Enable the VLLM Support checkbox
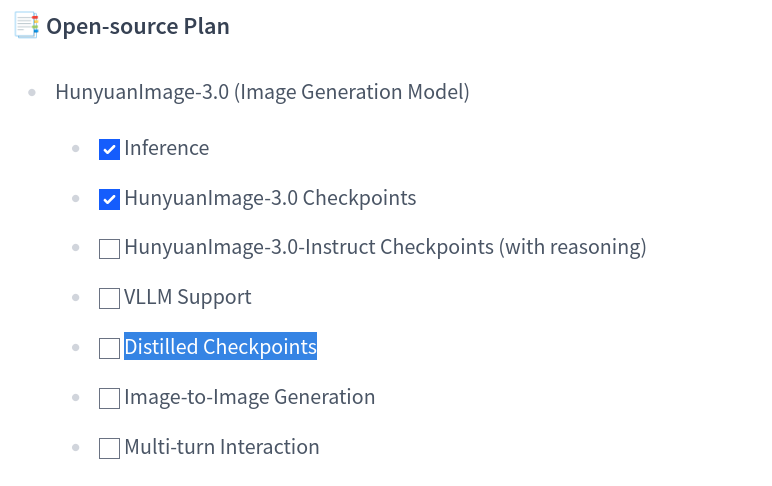This screenshot has height=486, width=772. [109, 299]
